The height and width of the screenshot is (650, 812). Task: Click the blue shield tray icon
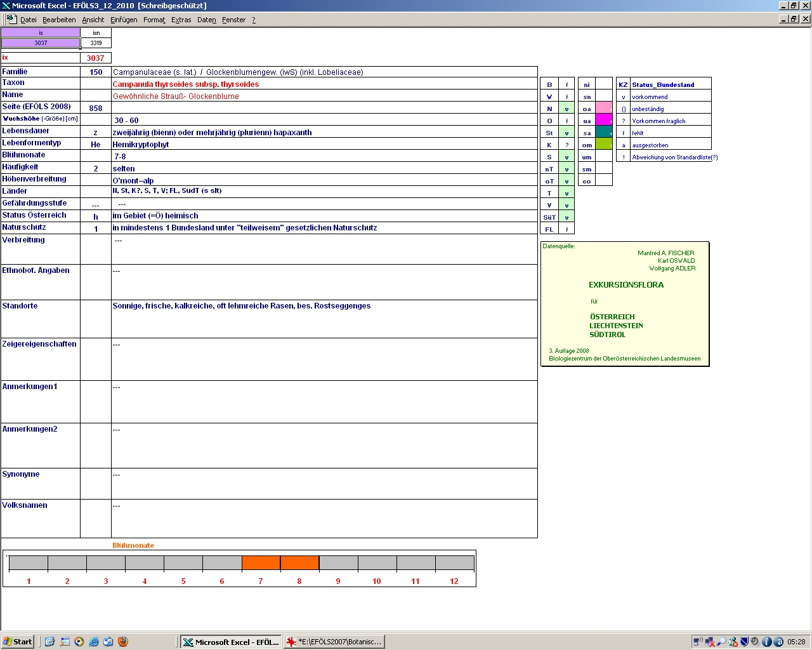click(x=745, y=642)
